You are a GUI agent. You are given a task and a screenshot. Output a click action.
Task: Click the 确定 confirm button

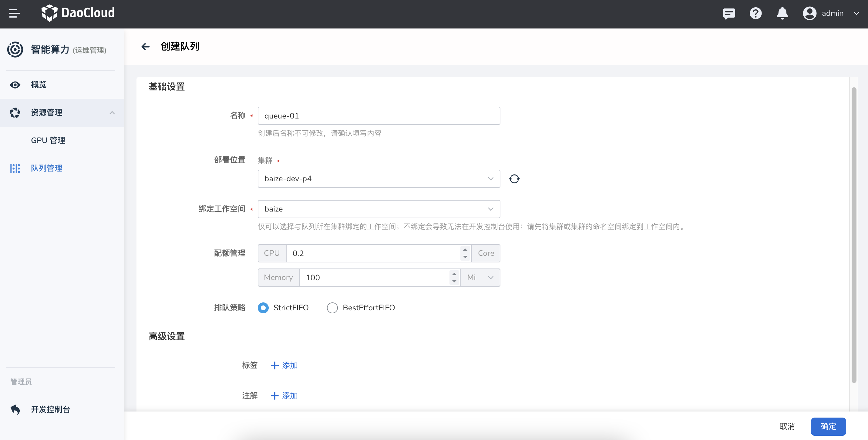pyautogui.click(x=828, y=426)
